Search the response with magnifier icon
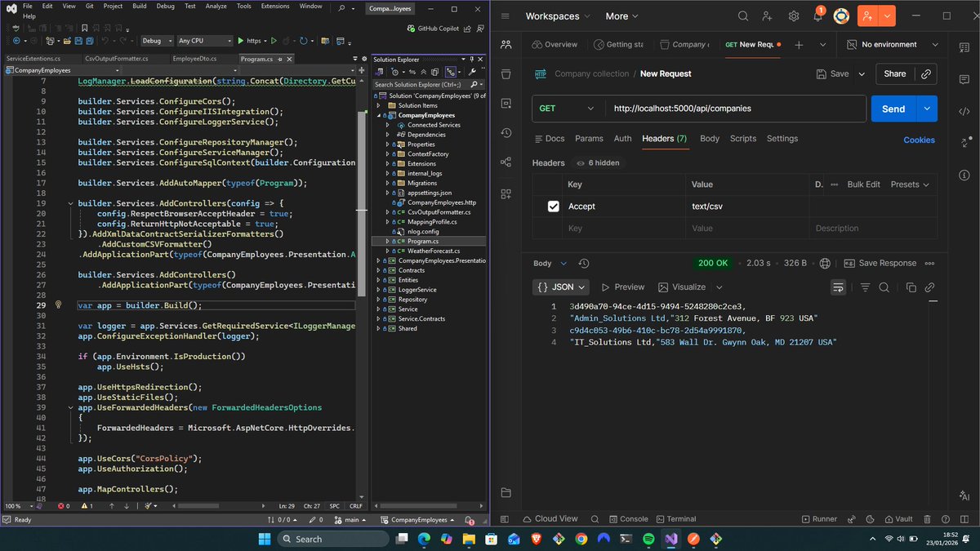This screenshot has height=551, width=980. (884, 287)
